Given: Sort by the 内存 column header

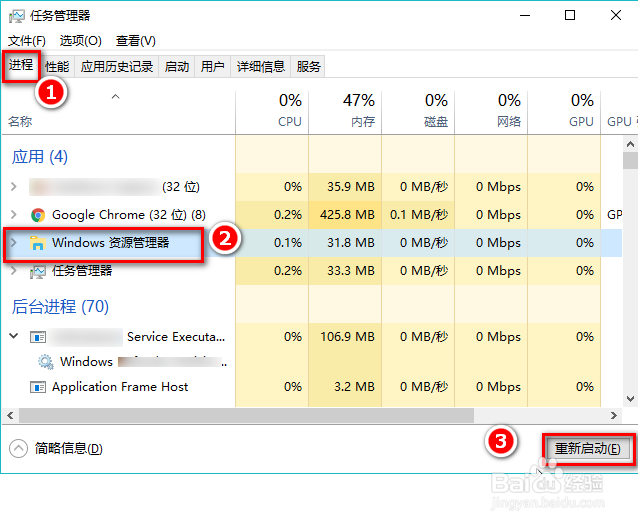Looking at the screenshot, I should click(345, 112).
